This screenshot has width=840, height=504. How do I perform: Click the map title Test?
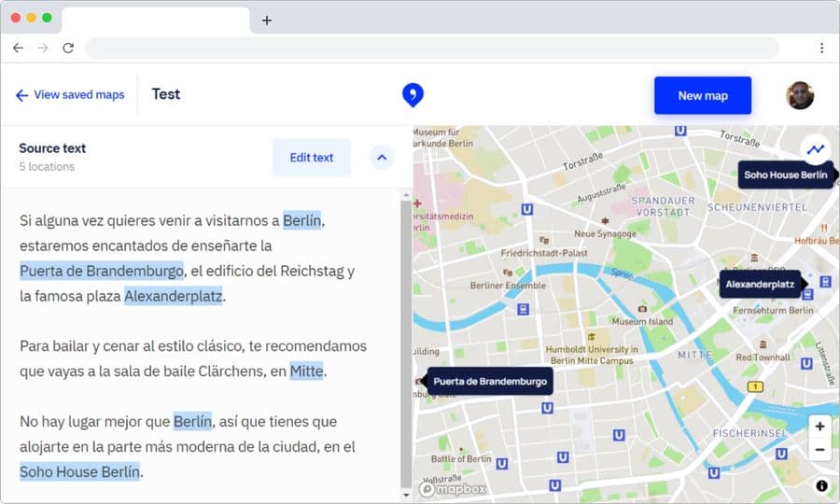pos(166,94)
